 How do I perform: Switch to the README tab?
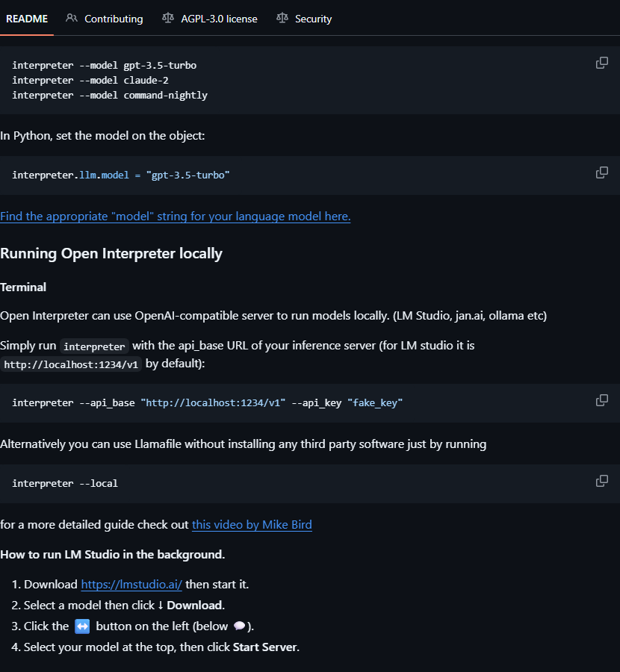[x=27, y=19]
